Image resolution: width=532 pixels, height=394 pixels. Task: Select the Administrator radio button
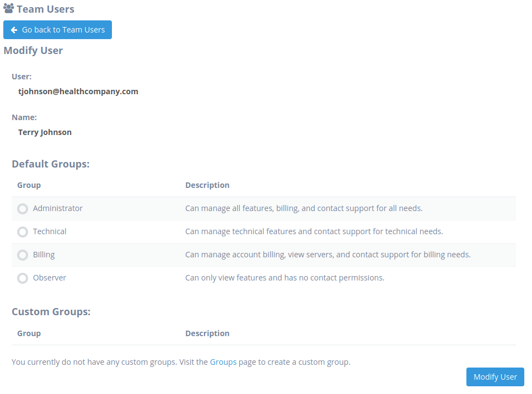23,209
